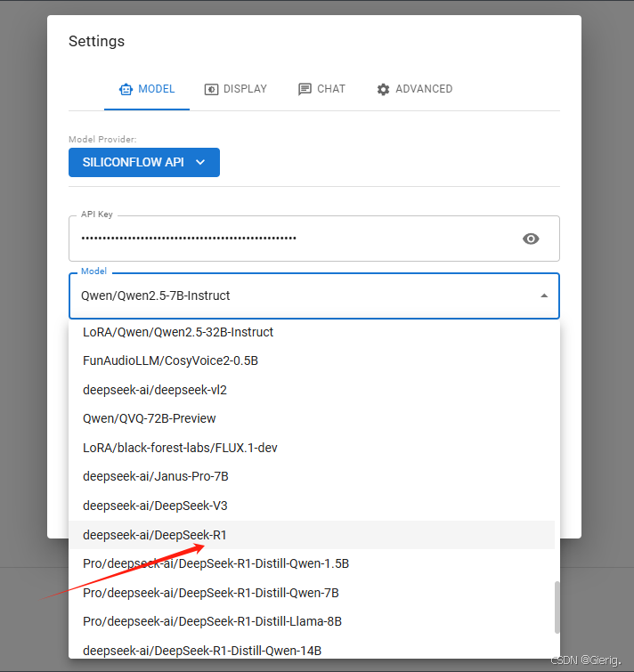Pick Pro/deepseek-ai/DeepSeek-R1-Distill-Qwen-1.5B

312,563
